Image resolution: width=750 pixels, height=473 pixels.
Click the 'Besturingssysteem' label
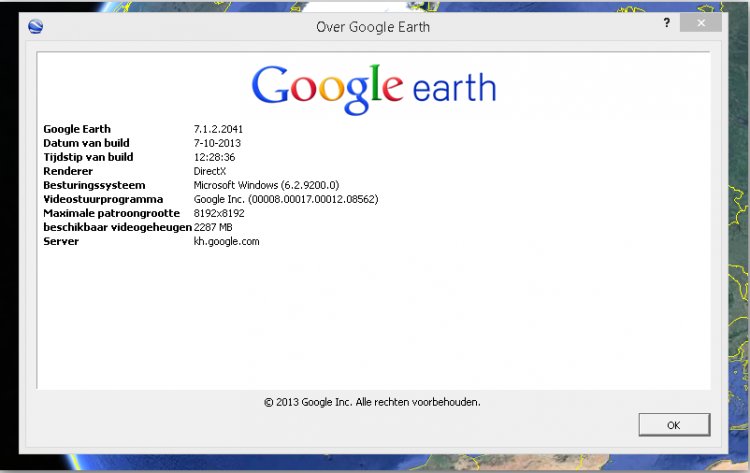[94, 185]
